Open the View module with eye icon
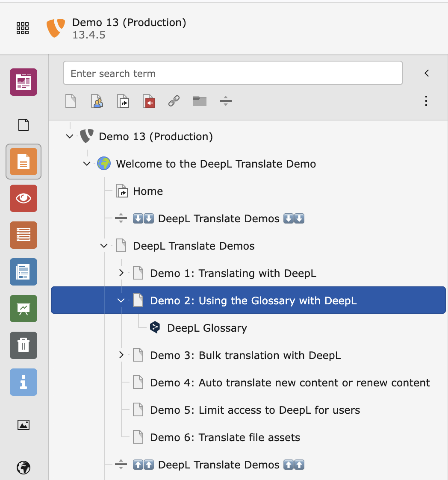Image resolution: width=448 pixels, height=480 pixels. pos(24,198)
